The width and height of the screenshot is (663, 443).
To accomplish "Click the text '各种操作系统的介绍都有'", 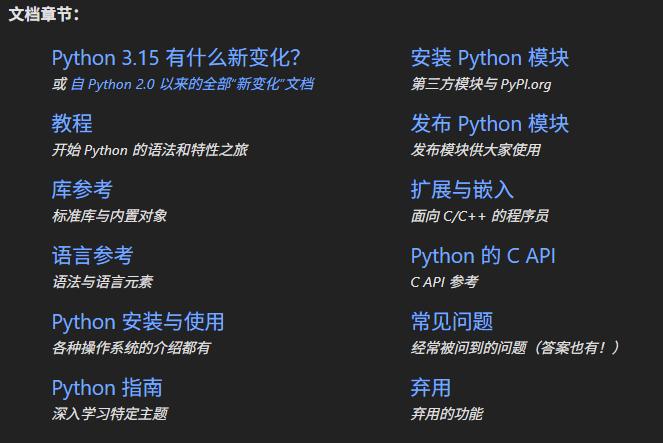I will [x=131, y=348].
